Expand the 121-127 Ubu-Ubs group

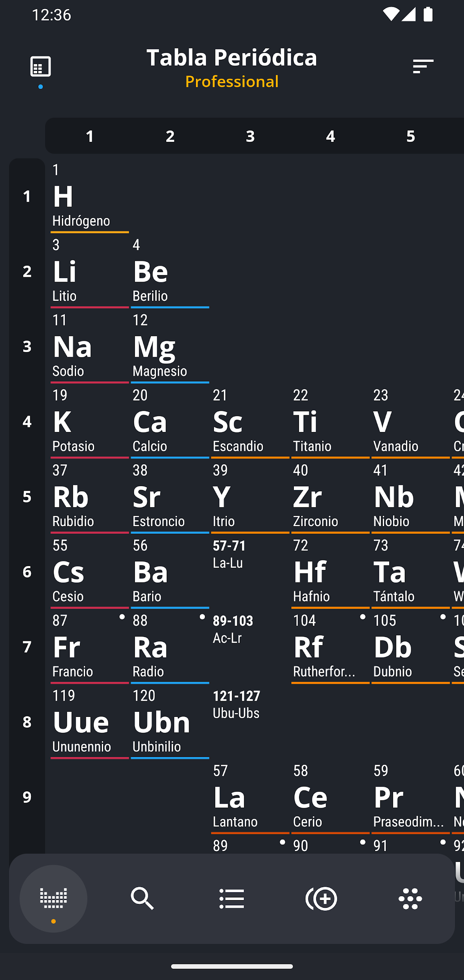pos(250,723)
